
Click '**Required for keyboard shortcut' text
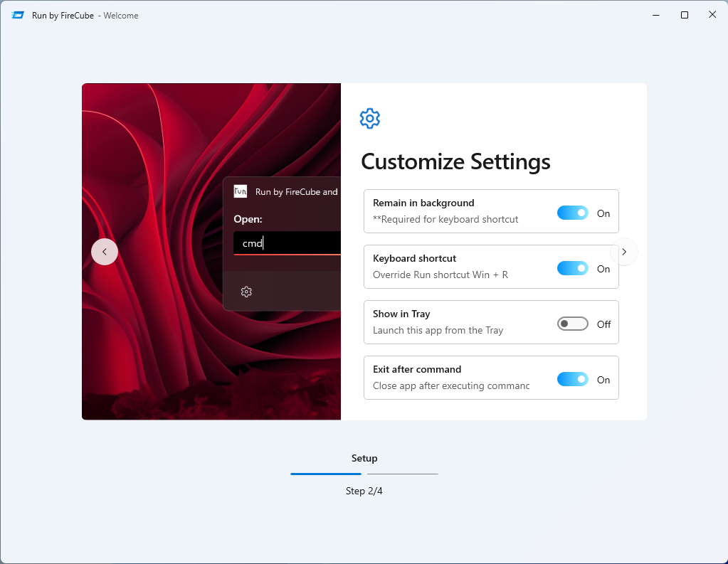point(445,219)
